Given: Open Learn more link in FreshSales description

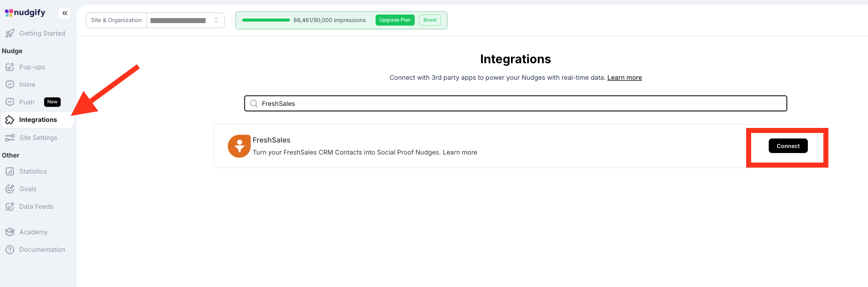Looking at the screenshot, I should (460, 153).
